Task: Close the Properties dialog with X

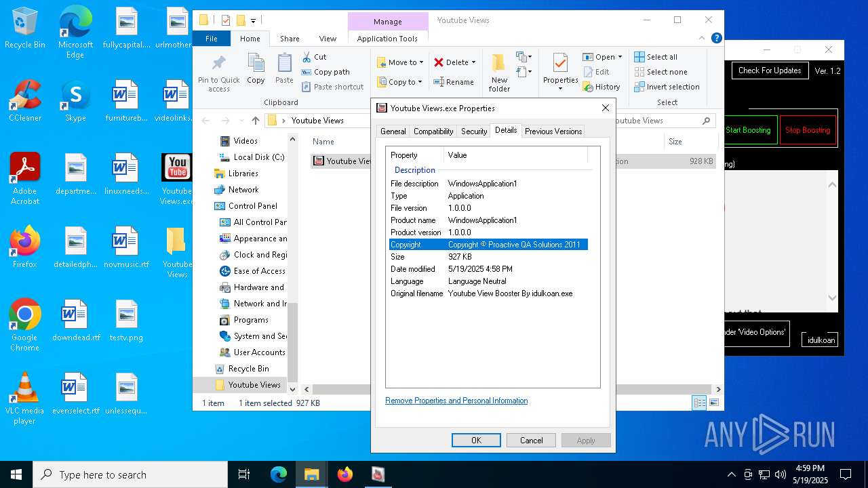Action: click(x=606, y=108)
